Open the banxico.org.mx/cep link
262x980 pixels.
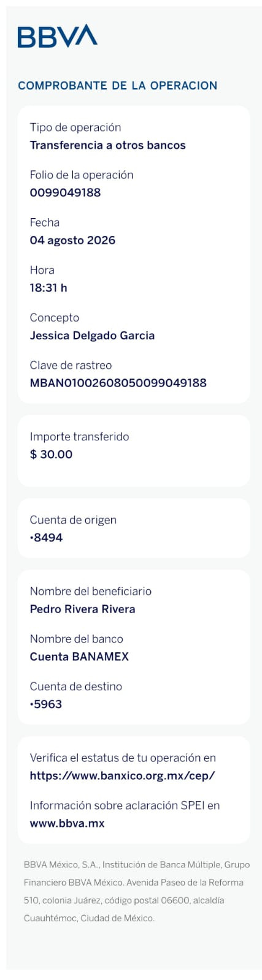tap(122, 775)
